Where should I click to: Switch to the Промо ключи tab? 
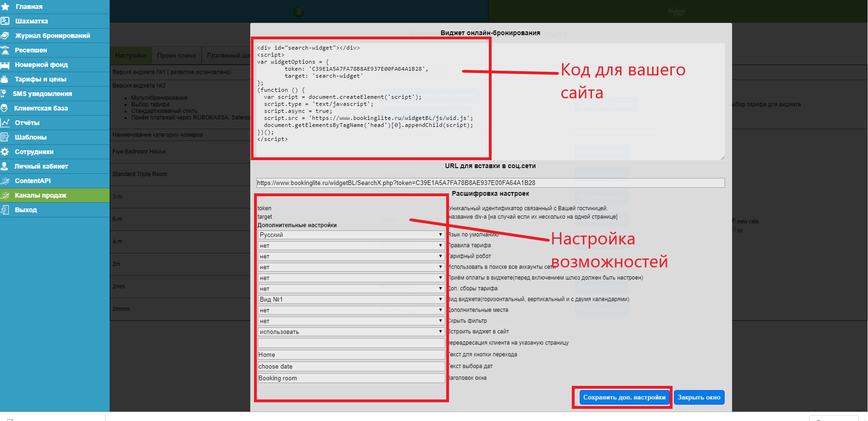(x=176, y=56)
